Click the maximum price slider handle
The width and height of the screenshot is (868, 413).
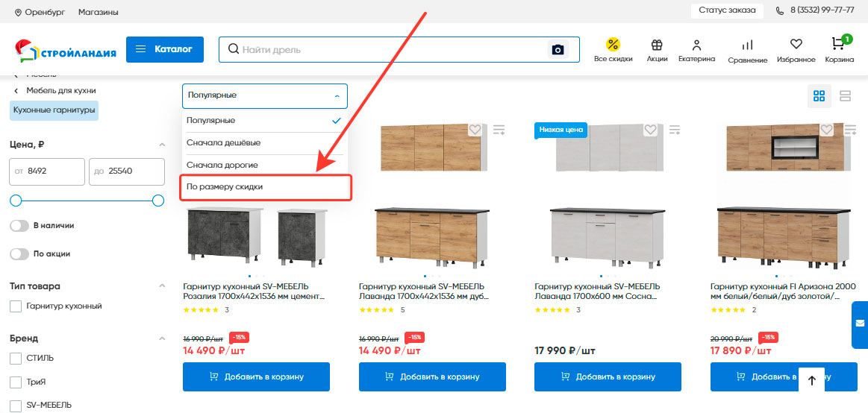click(x=158, y=201)
